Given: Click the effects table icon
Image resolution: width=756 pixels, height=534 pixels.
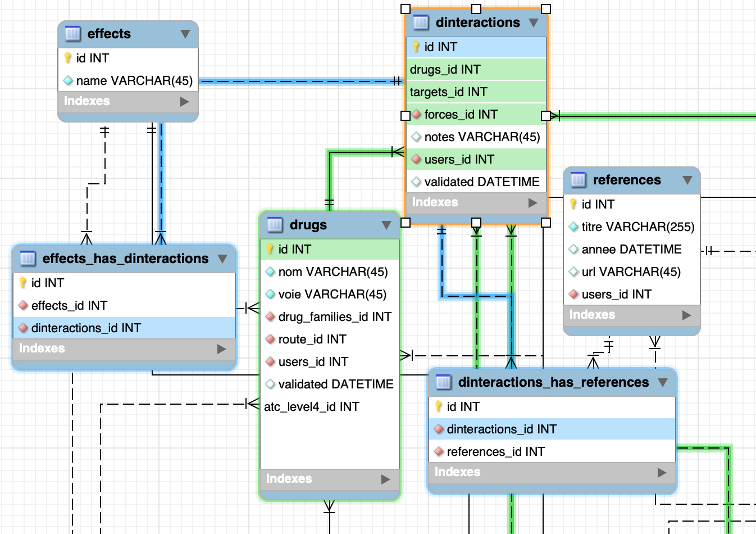Looking at the screenshot, I should pyautogui.click(x=73, y=34).
